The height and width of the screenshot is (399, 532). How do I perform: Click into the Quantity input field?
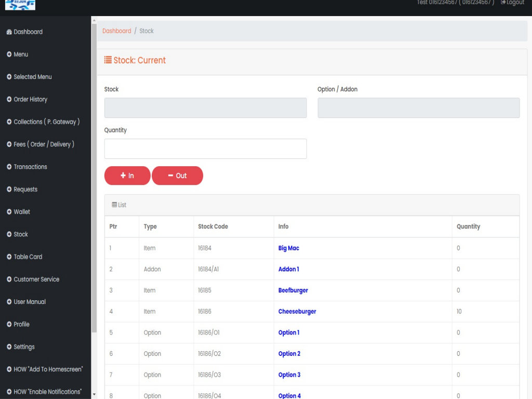click(205, 149)
